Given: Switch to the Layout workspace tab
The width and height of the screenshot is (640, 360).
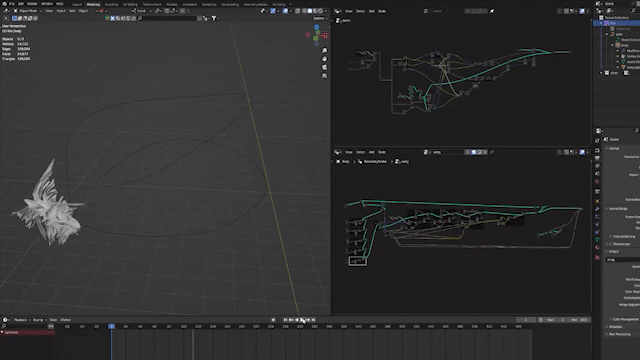Looking at the screenshot, I should (77, 4).
